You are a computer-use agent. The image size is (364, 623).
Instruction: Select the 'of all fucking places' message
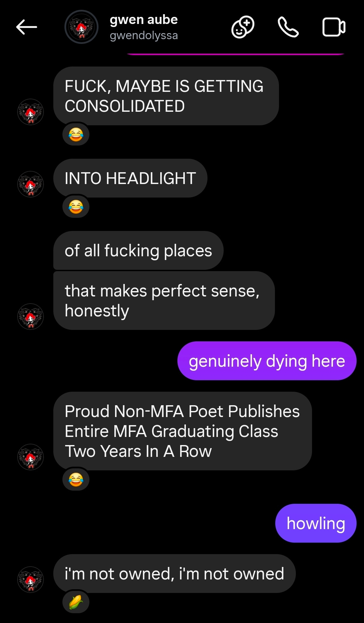(138, 251)
